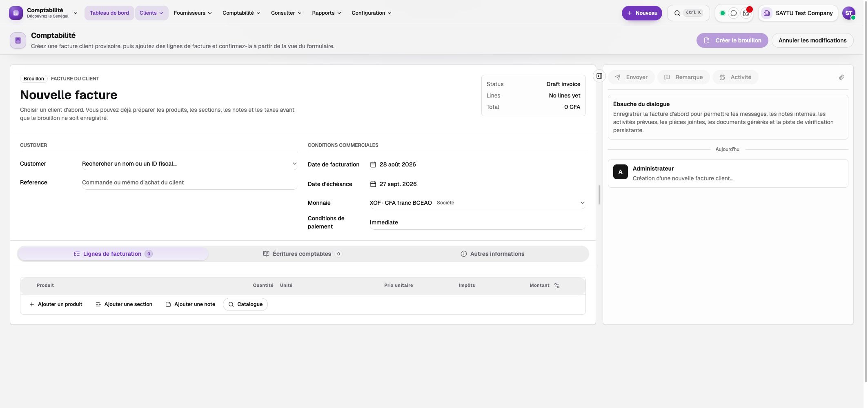This screenshot has width=868, height=408.
Task: Click the Administrateur avatar A
Action: [x=621, y=172]
